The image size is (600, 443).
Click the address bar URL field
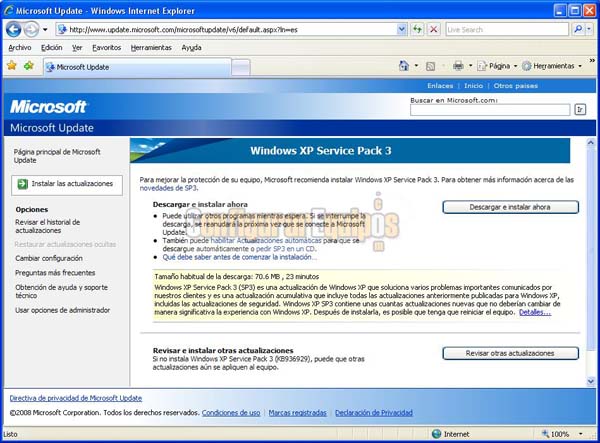(226, 29)
